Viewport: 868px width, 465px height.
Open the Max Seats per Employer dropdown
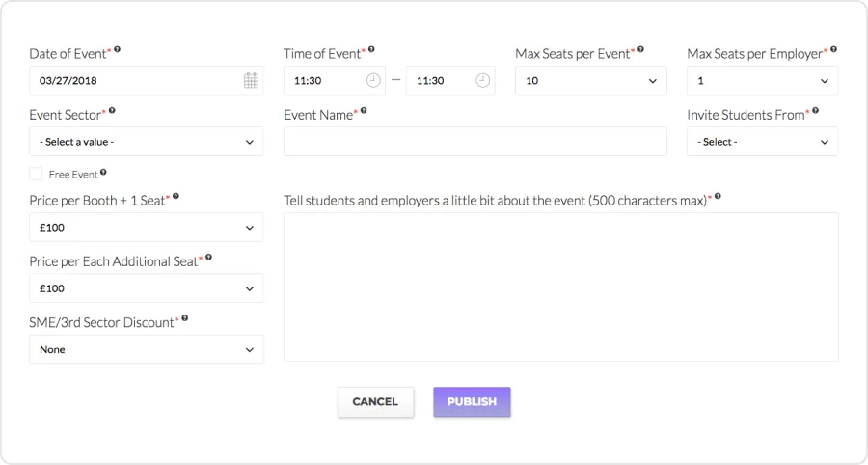coord(762,80)
